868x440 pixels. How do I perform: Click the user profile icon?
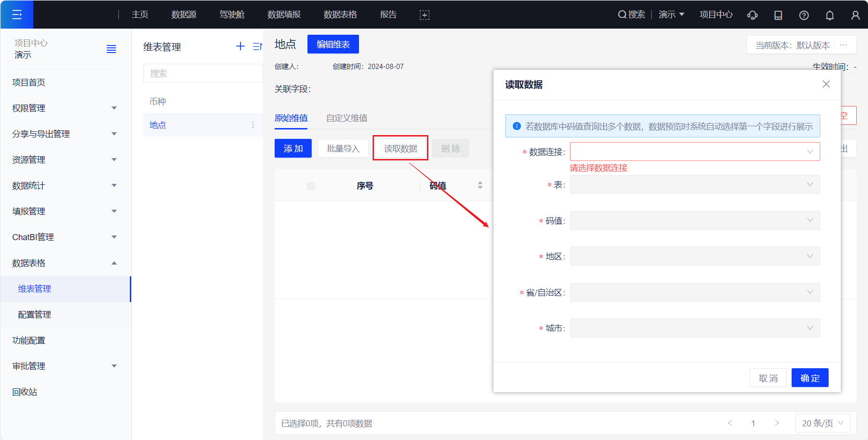click(x=855, y=15)
